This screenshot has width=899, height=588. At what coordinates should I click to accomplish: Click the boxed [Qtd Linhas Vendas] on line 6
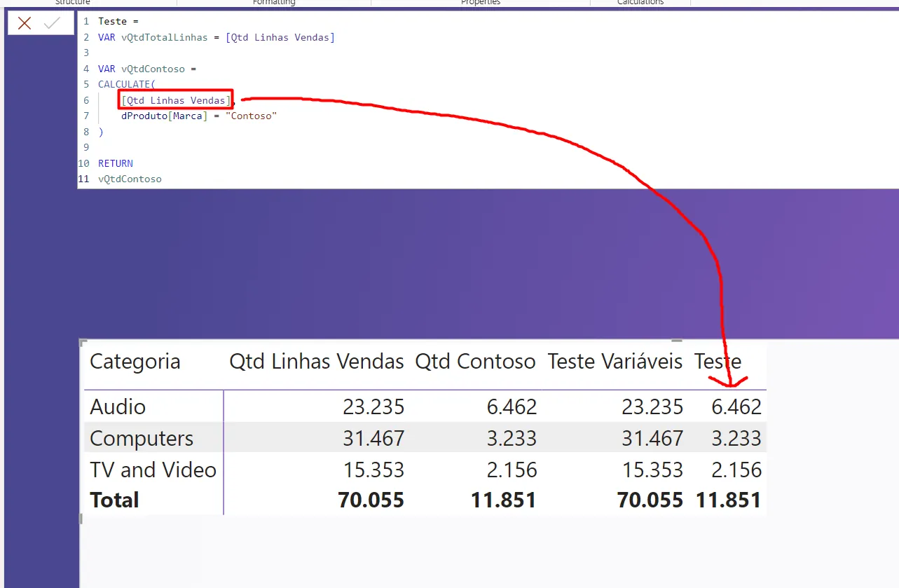coord(175,100)
